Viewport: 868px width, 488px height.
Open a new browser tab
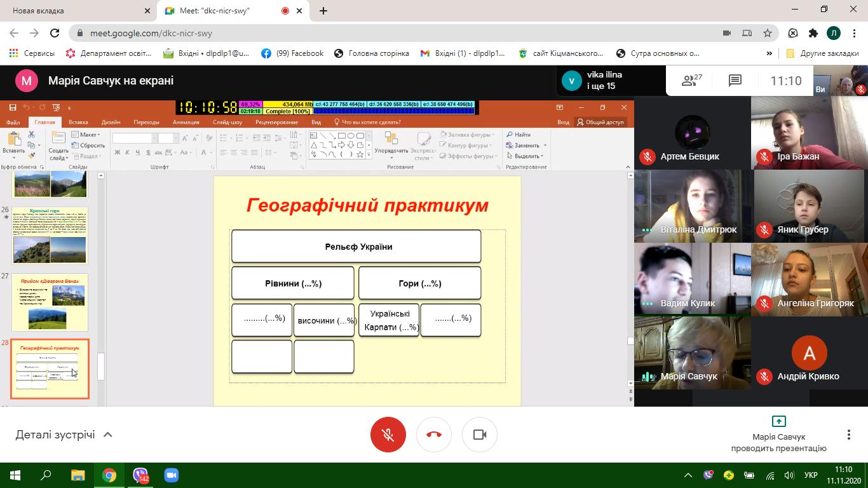point(323,11)
